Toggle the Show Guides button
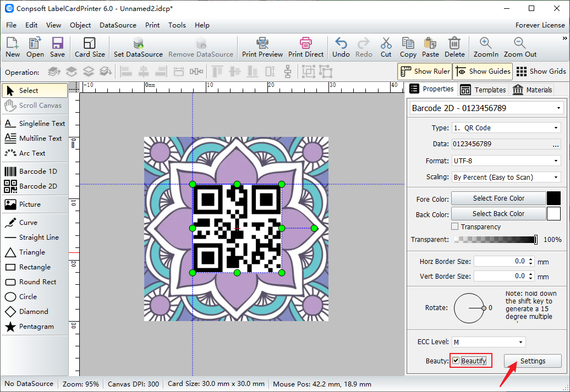This screenshot has width=570, height=392. pos(484,71)
